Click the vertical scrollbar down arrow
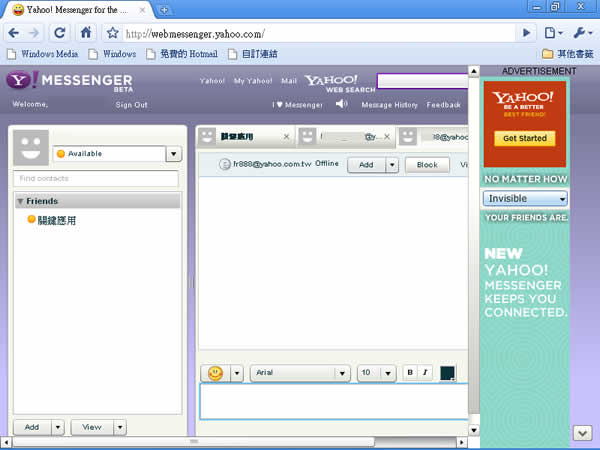 tap(474, 430)
